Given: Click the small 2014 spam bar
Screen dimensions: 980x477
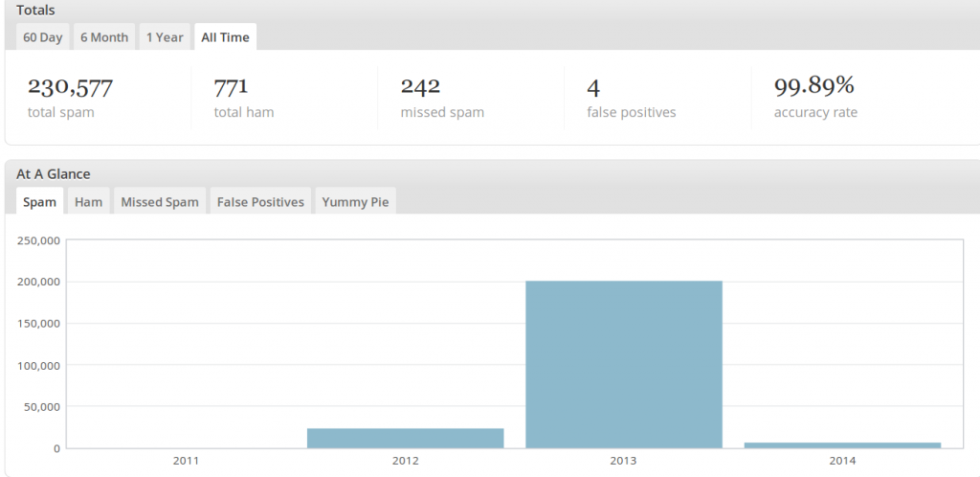Looking at the screenshot, I should 842,445.
